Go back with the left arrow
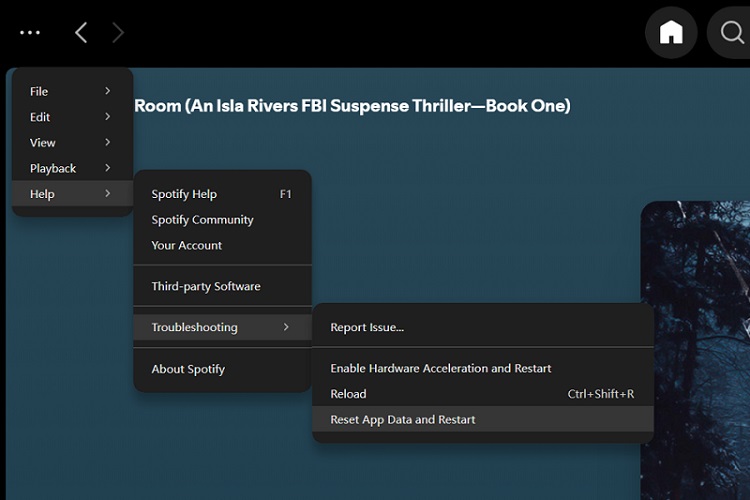This screenshot has height=500, width=750. [x=81, y=33]
